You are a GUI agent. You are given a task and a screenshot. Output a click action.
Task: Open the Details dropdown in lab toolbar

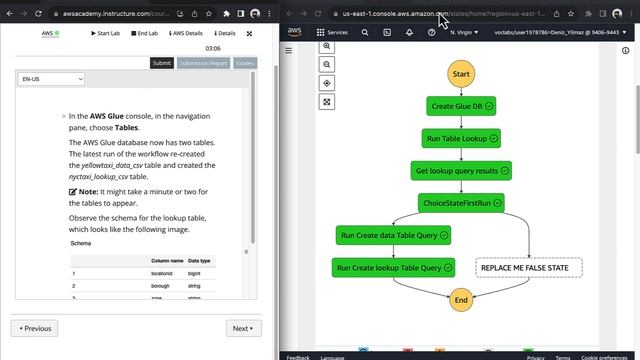tap(225, 33)
